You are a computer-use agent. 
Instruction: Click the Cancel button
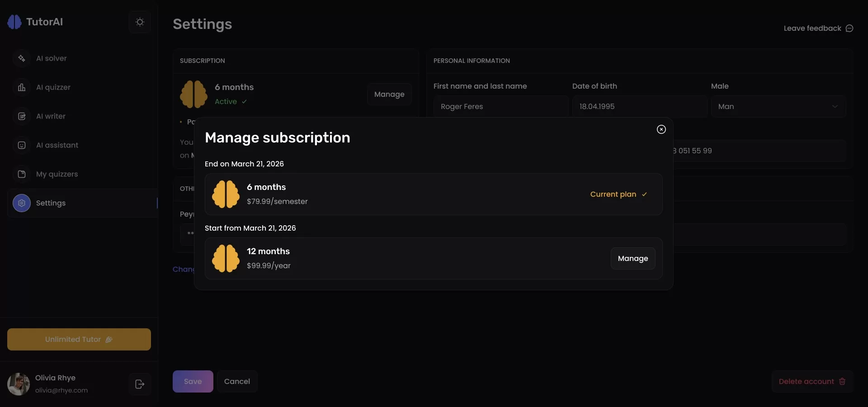[x=237, y=381]
